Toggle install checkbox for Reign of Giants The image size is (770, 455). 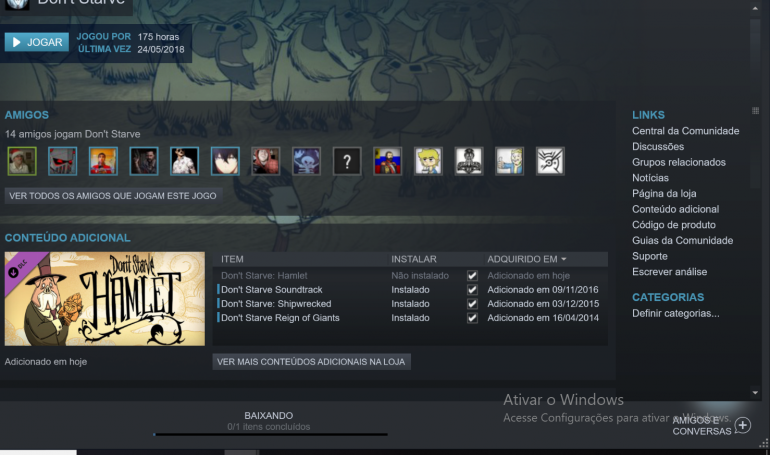pyautogui.click(x=472, y=318)
